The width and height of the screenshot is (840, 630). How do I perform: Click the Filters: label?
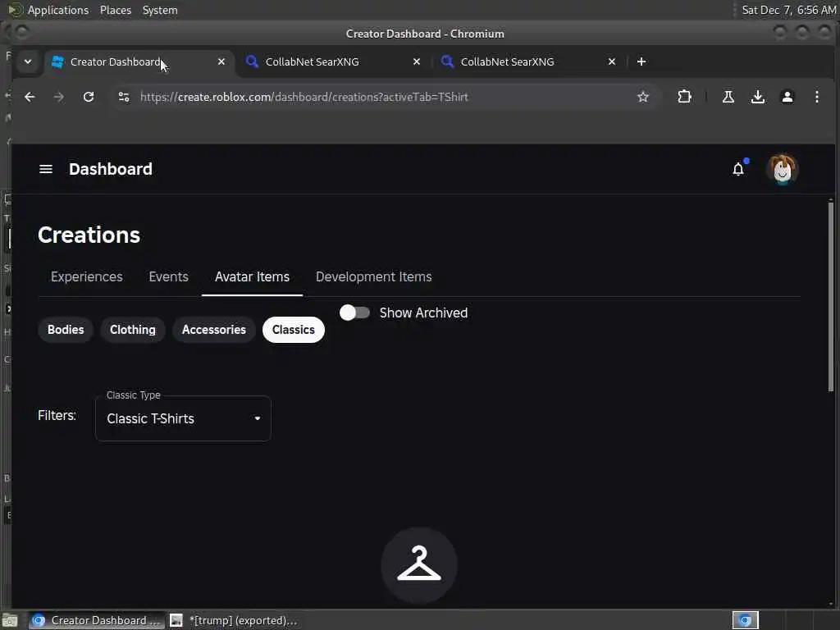point(57,415)
